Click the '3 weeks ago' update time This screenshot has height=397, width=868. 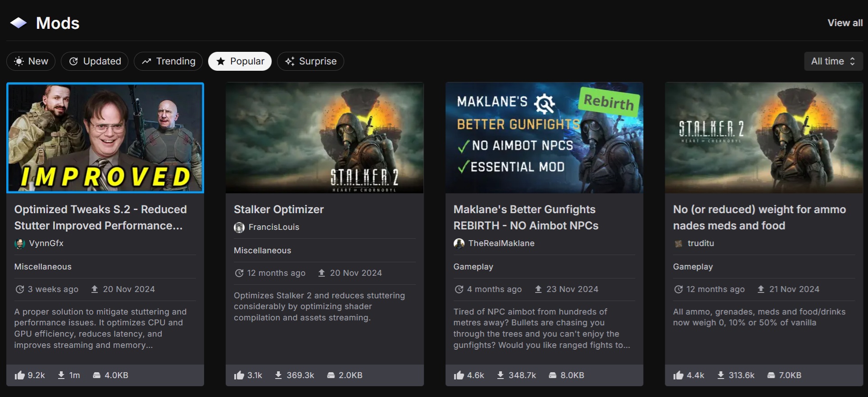53,289
